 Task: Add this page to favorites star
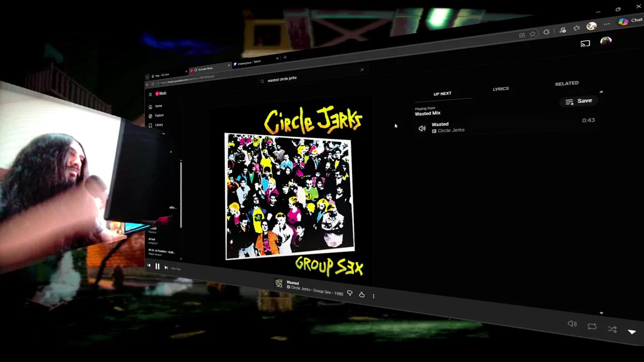click(x=533, y=34)
